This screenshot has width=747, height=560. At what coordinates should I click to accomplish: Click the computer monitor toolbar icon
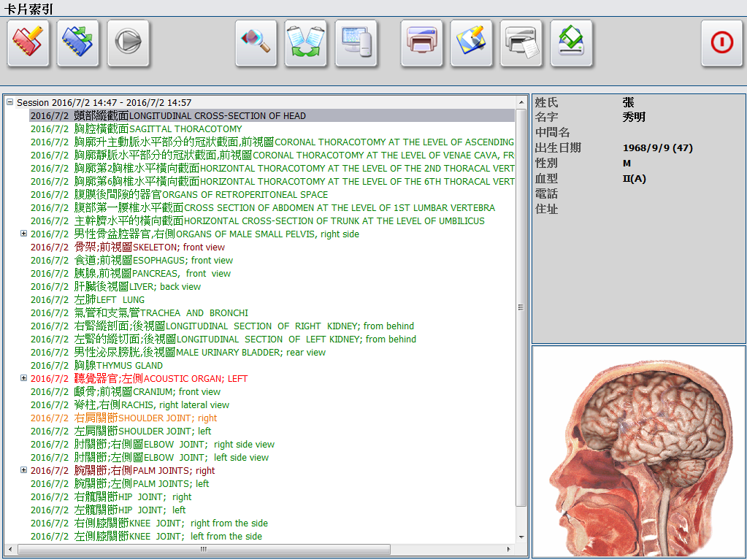coord(356,43)
